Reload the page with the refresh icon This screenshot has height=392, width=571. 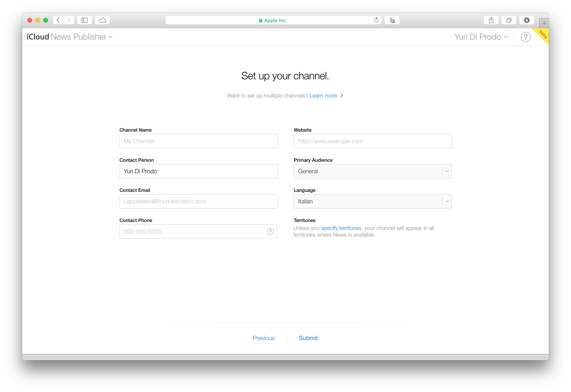(x=376, y=20)
